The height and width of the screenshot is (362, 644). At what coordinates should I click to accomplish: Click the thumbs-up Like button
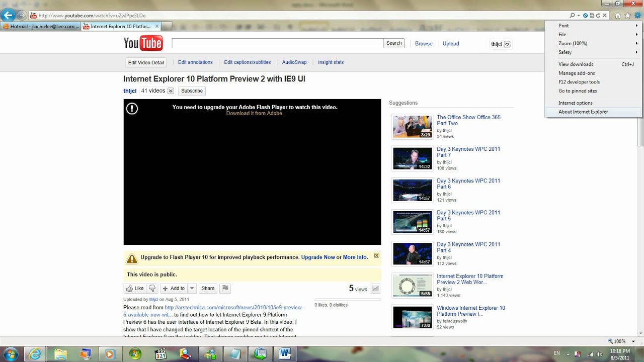tap(135, 289)
